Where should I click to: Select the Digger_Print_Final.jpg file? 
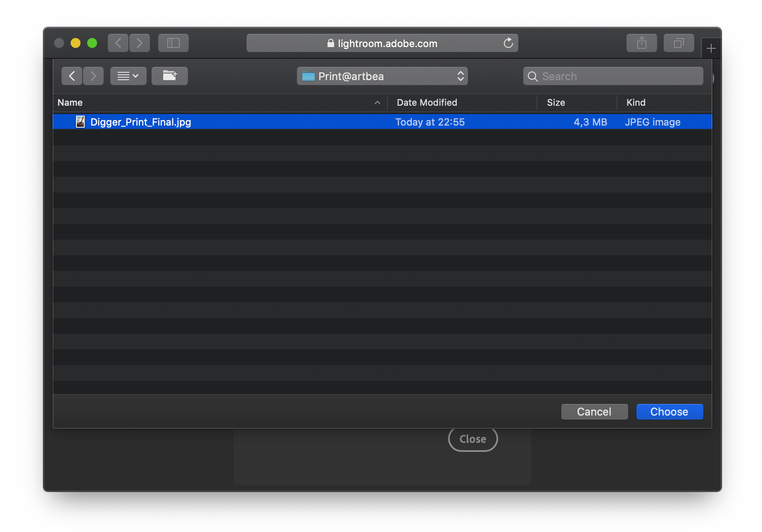point(382,122)
